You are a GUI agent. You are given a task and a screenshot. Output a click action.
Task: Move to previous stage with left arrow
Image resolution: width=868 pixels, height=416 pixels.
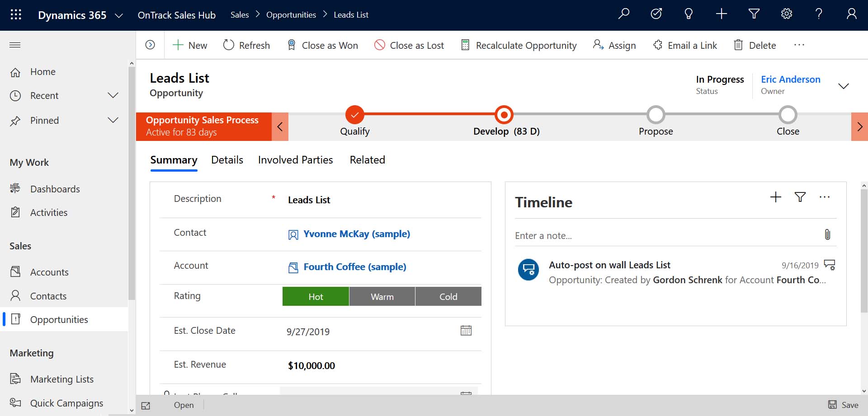coord(280,126)
